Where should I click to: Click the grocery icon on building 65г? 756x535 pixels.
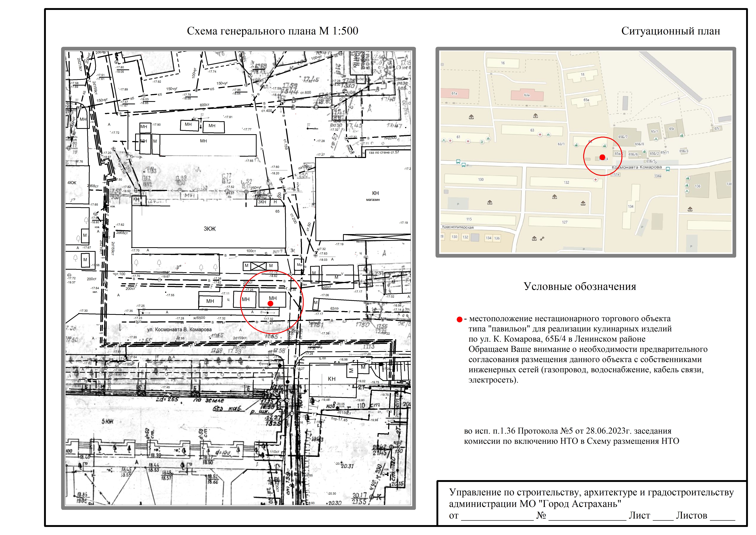682,135
